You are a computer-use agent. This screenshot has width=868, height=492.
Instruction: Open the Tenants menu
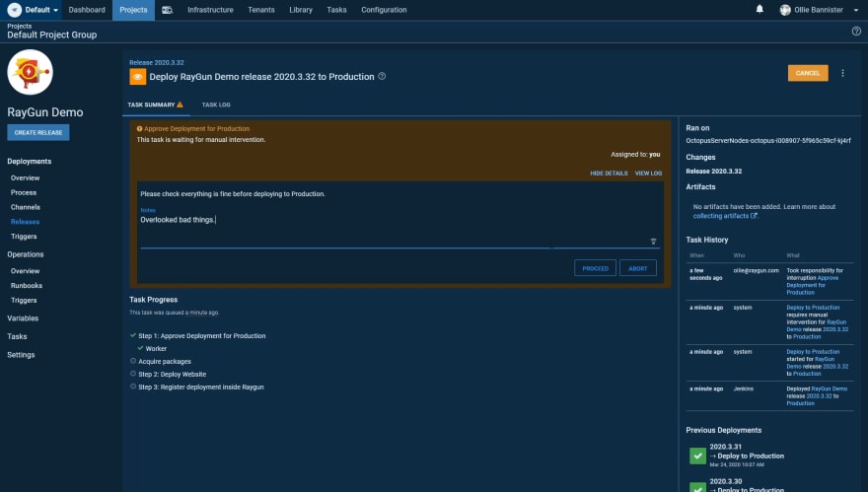261,10
